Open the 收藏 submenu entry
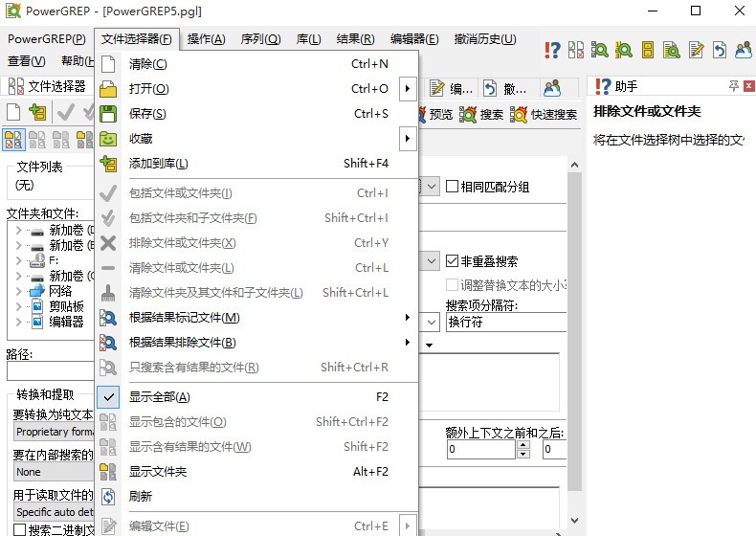Image resolution: width=756 pixels, height=536 pixels. pyautogui.click(x=256, y=139)
